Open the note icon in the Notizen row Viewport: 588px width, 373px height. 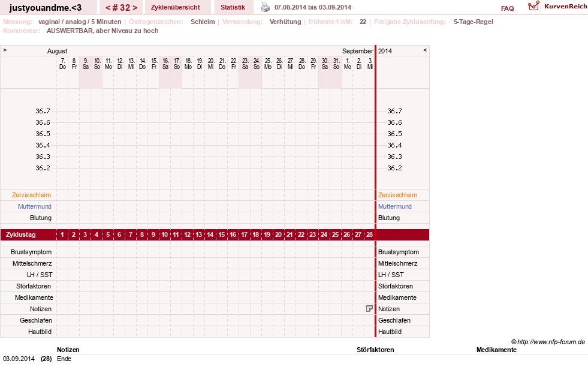point(369,308)
